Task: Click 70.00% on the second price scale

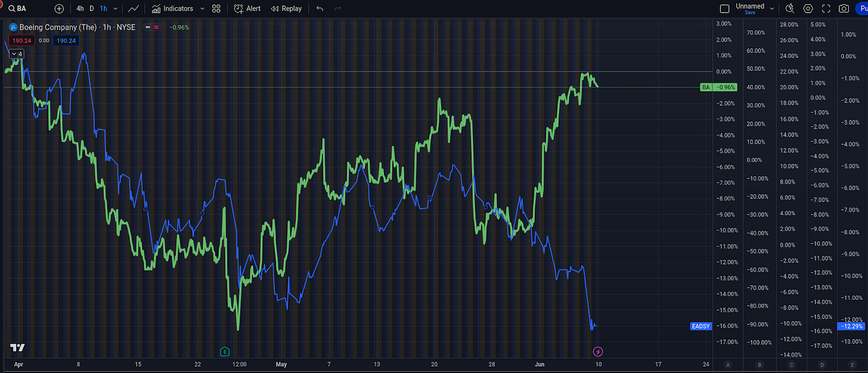Action: 755,32
